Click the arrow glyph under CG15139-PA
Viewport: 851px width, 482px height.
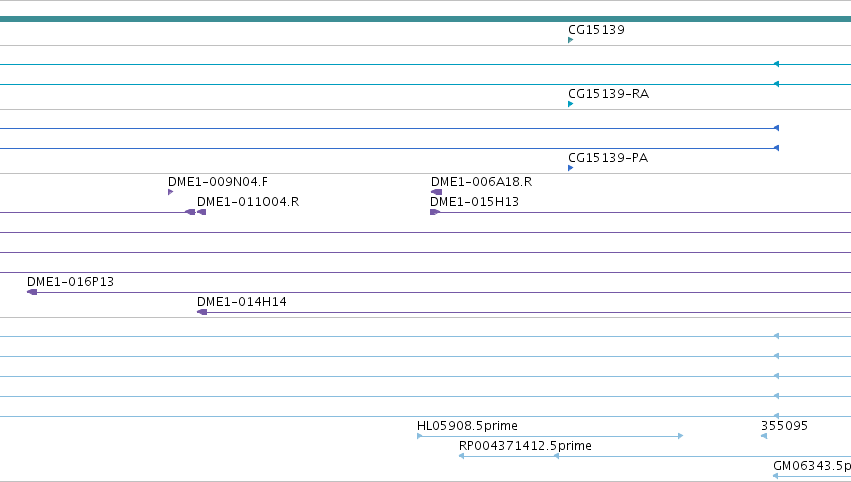click(x=570, y=168)
